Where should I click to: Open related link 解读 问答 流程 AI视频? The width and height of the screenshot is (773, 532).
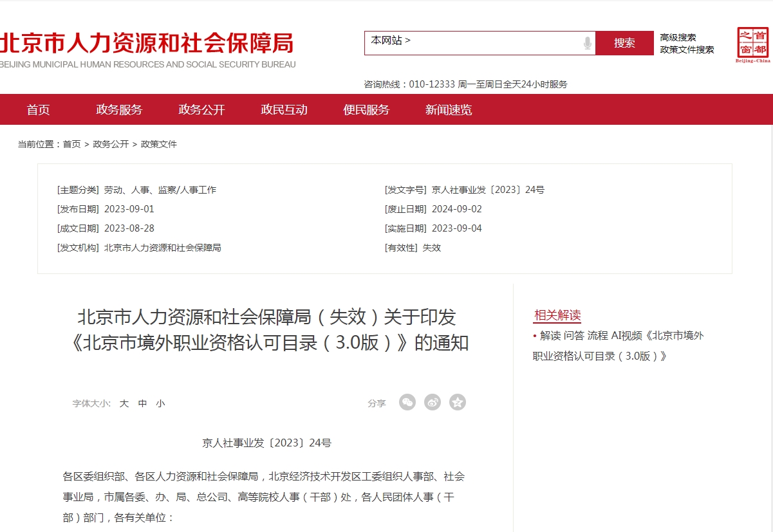[619, 345]
